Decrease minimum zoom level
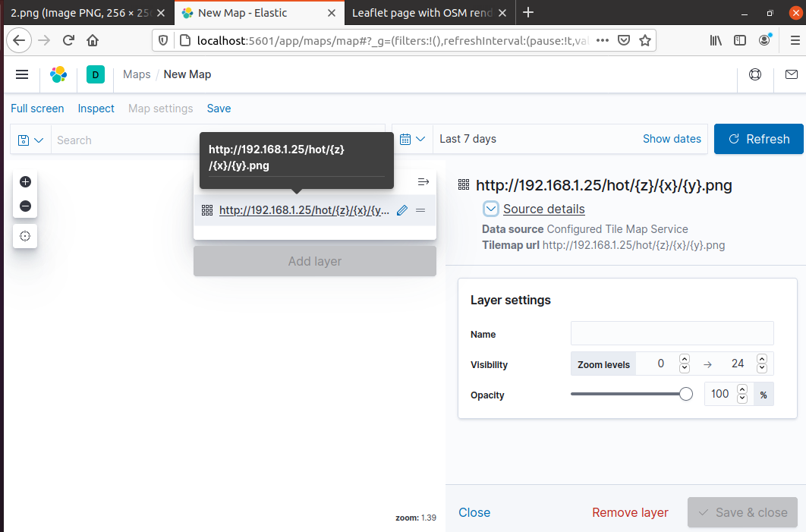Viewport: 806px width, 532px height. 684,368
